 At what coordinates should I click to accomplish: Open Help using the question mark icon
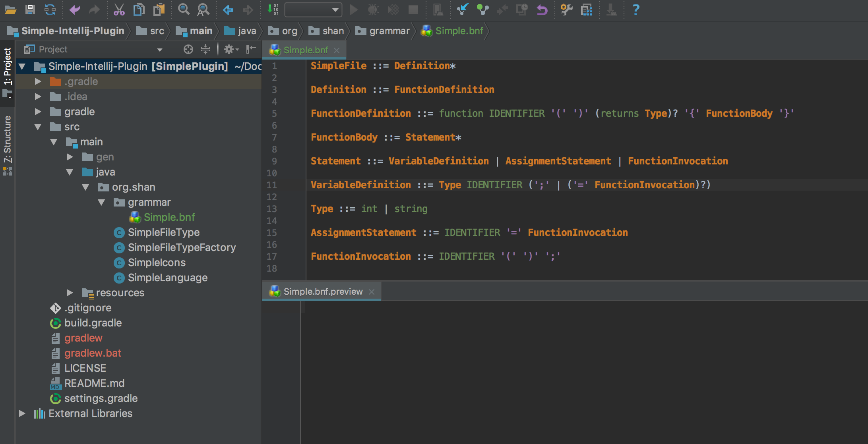(x=636, y=10)
